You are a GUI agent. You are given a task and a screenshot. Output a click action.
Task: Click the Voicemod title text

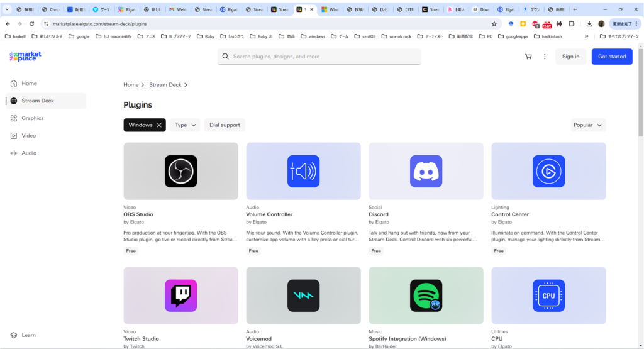click(x=258, y=339)
